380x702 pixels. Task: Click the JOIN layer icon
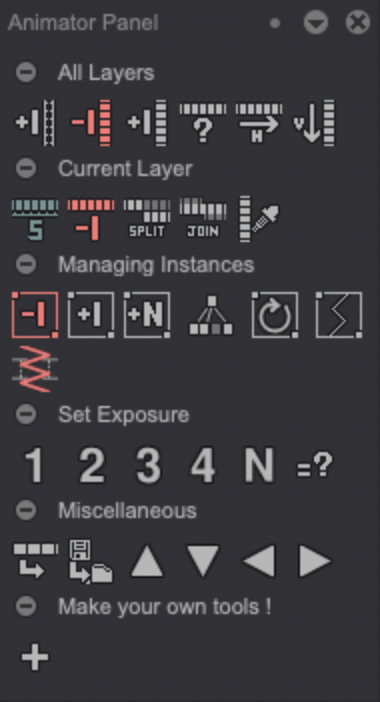203,218
